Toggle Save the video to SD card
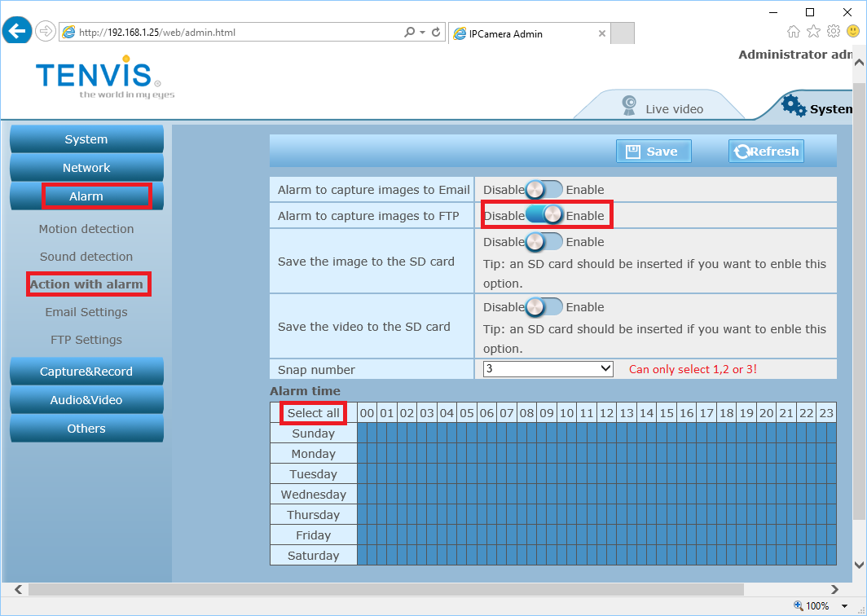 pyautogui.click(x=544, y=307)
